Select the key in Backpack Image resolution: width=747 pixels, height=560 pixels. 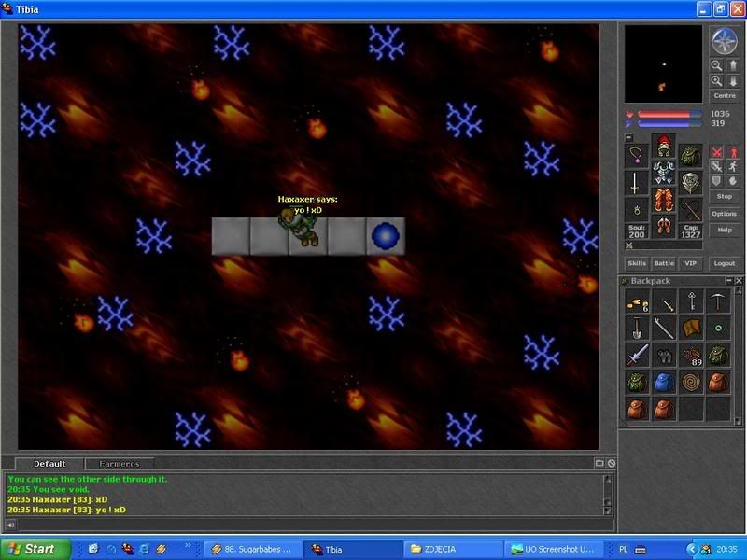tap(692, 301)
